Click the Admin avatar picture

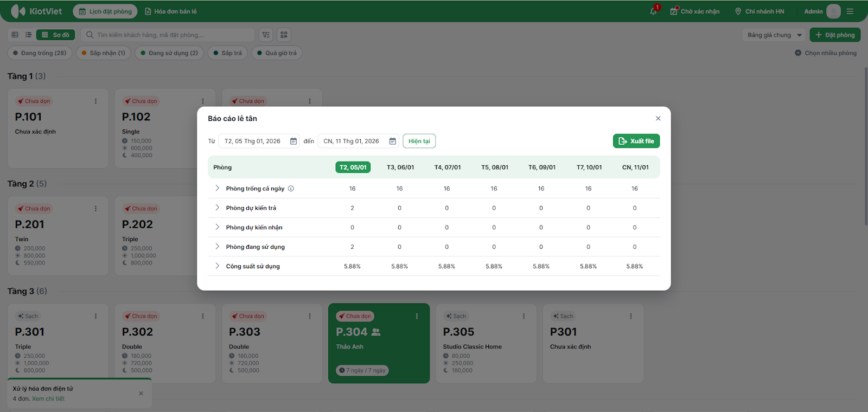coord(834,11)
